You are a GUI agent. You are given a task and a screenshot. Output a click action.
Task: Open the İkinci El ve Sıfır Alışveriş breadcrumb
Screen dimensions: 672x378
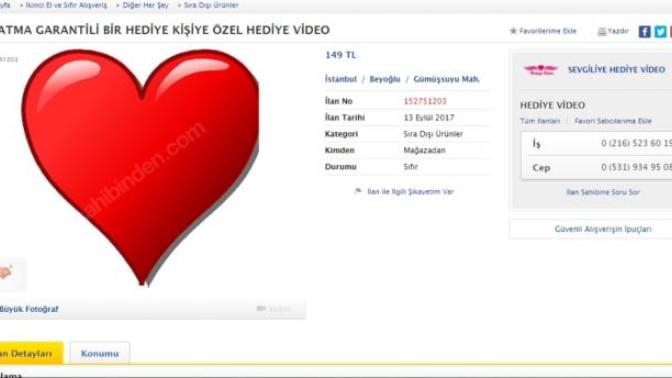(66, 5)
